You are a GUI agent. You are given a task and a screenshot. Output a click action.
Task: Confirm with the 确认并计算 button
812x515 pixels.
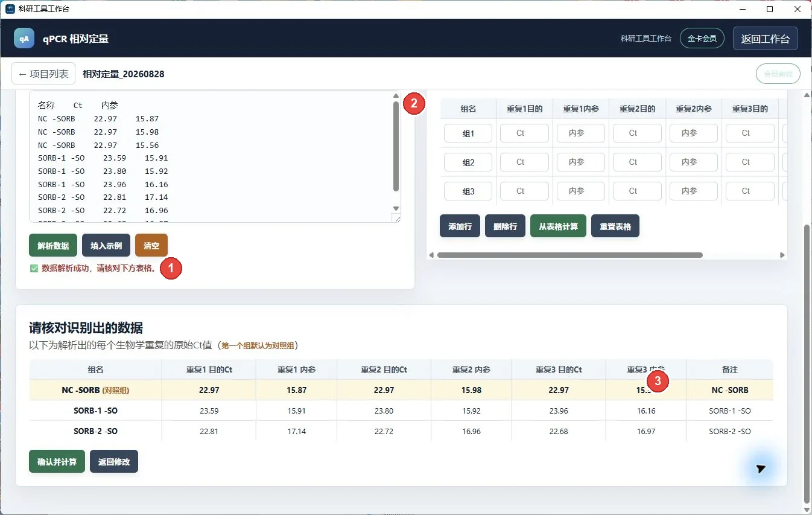[57, 461]
